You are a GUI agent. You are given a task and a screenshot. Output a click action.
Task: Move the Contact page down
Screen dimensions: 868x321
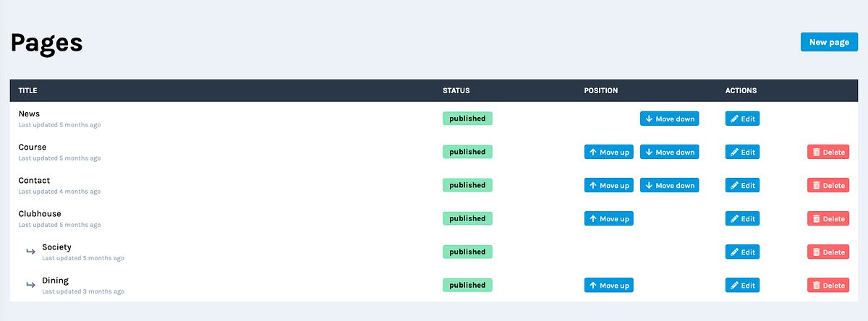669,185
